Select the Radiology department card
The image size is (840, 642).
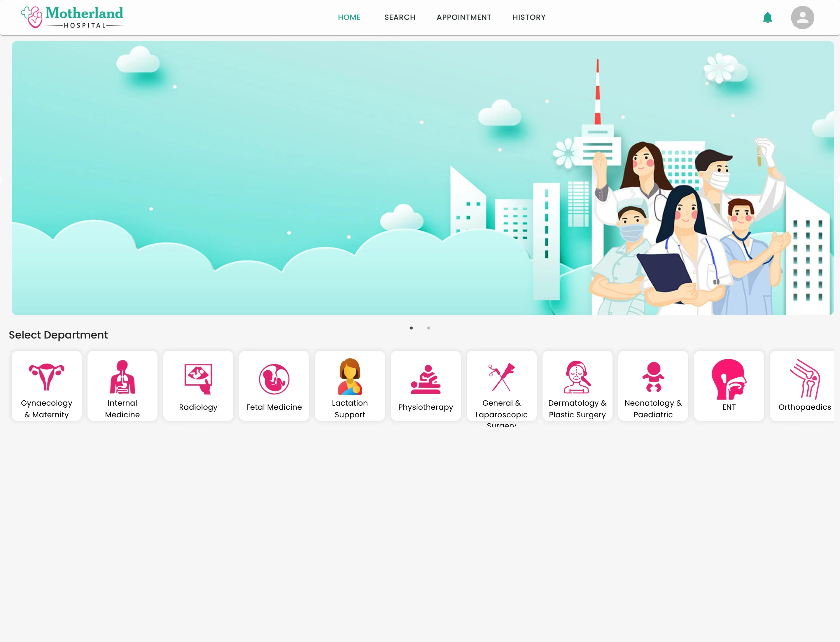tap(198, 385)
